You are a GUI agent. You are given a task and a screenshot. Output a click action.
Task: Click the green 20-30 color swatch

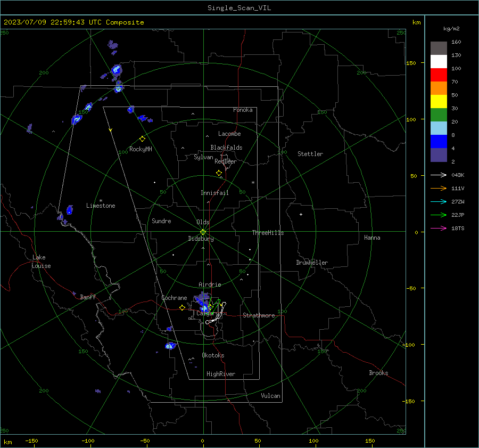point(439,115)
